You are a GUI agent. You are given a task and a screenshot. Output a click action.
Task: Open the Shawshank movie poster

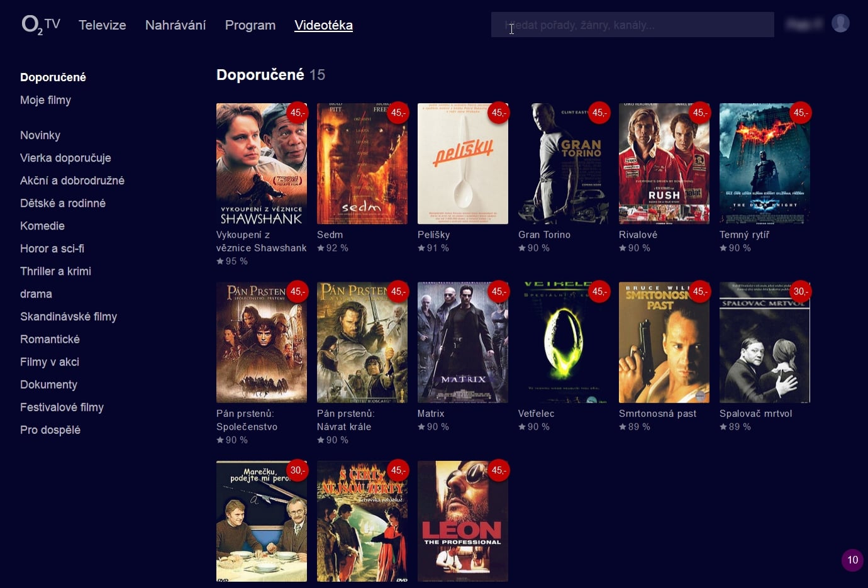[262, 164]
